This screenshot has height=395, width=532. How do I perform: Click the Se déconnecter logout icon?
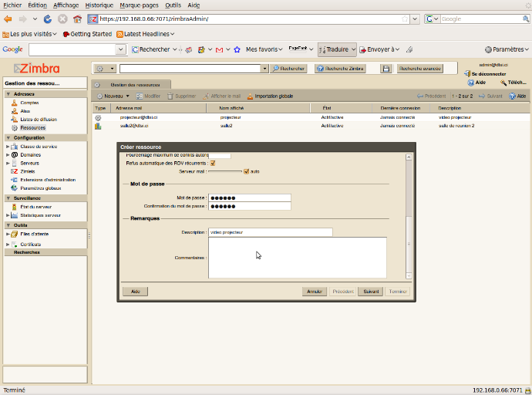[466, 74]
